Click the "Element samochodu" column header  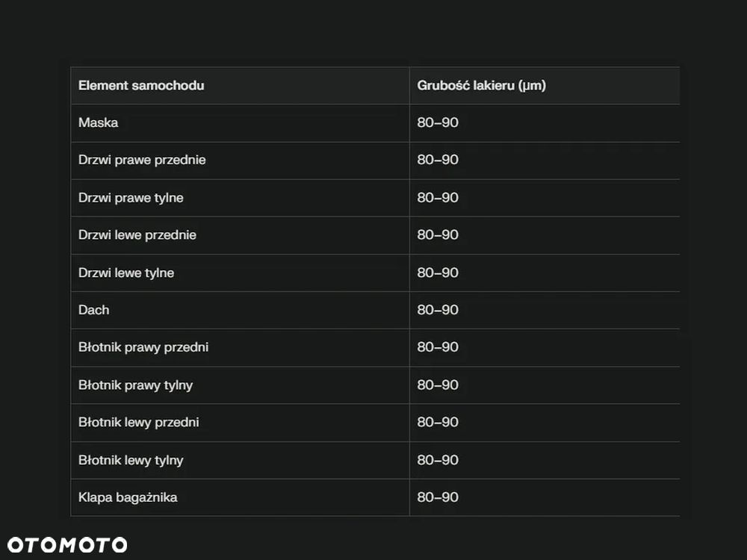141,85
